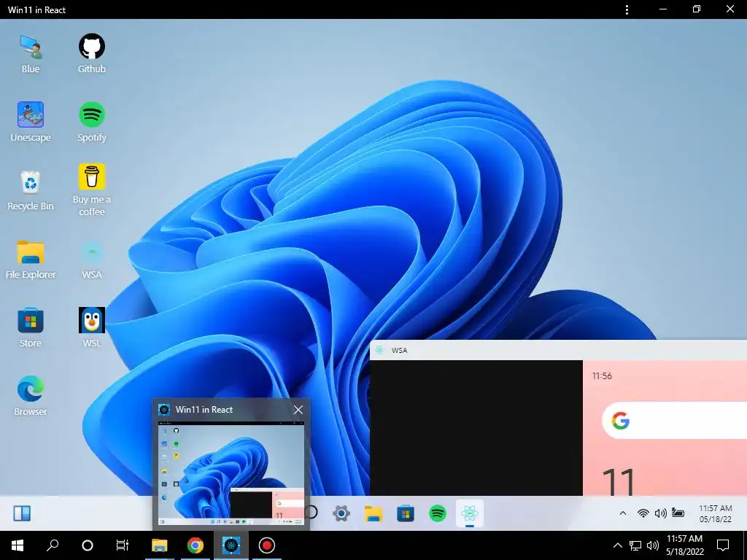This screenshot has height=560, width=747.
Task: Click the Wi-Fi icon in the Win11 tray
Action: [643, 513]
